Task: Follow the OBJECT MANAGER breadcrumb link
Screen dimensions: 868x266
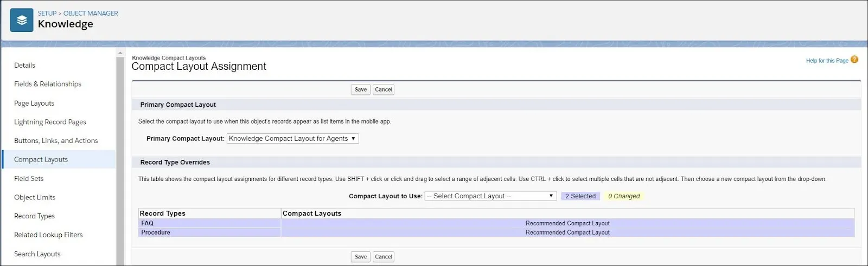Action: (91, 13)
